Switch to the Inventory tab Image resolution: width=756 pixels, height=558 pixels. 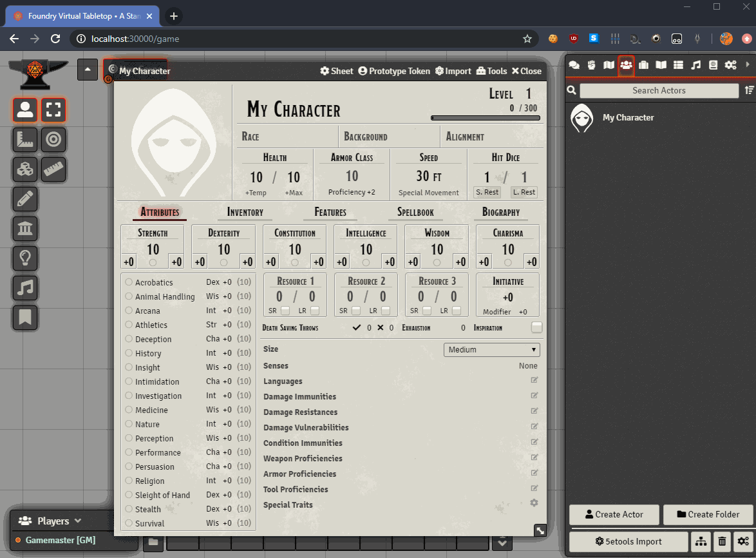click(x=245, y=212)
